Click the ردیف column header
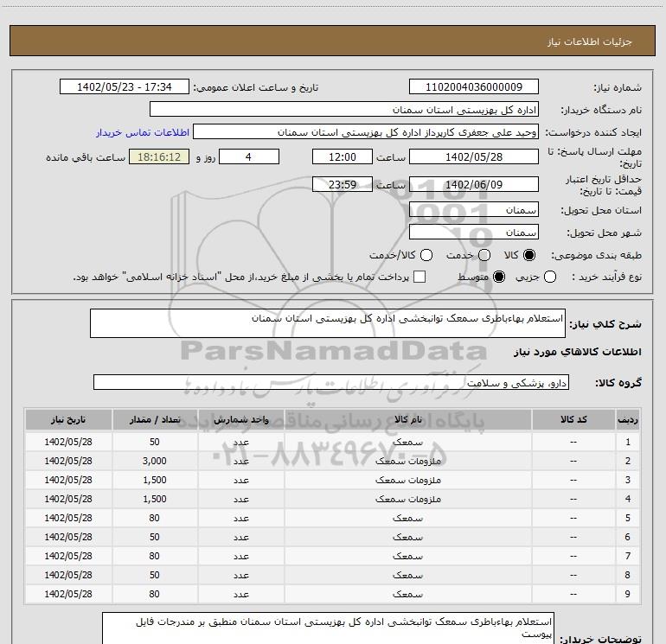This screenshot has width=666, height=644. pos(628,420)
